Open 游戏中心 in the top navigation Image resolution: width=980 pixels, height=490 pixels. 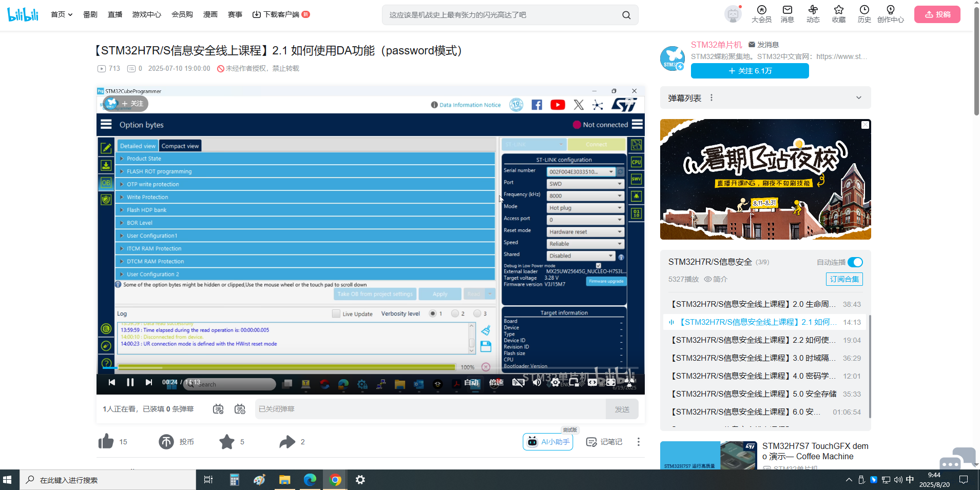(147, 14)
